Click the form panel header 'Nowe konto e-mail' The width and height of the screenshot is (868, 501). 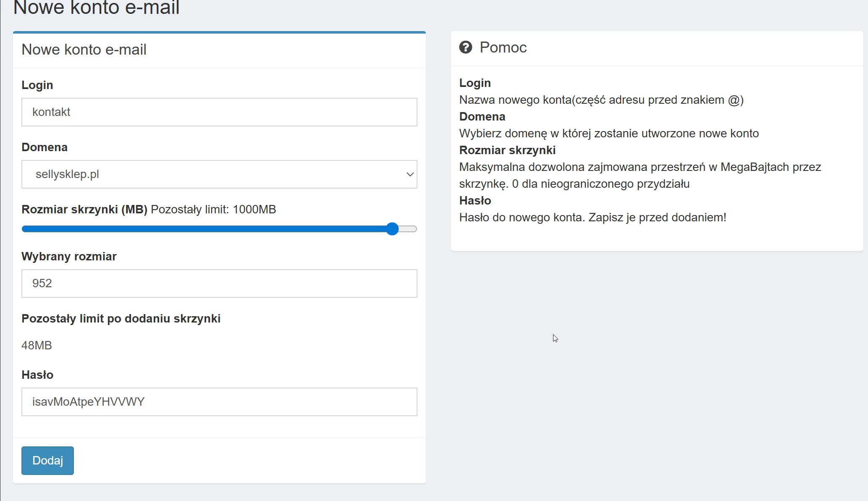coord(84,50)
